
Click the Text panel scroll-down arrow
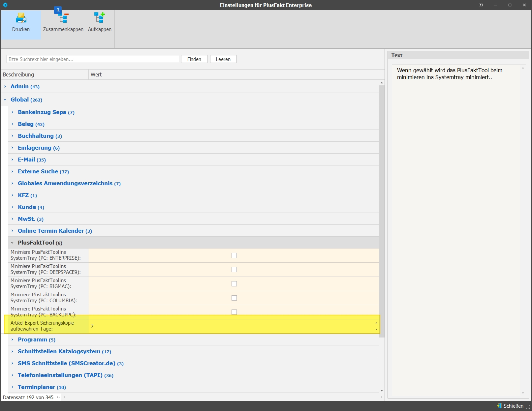point(523,393)
